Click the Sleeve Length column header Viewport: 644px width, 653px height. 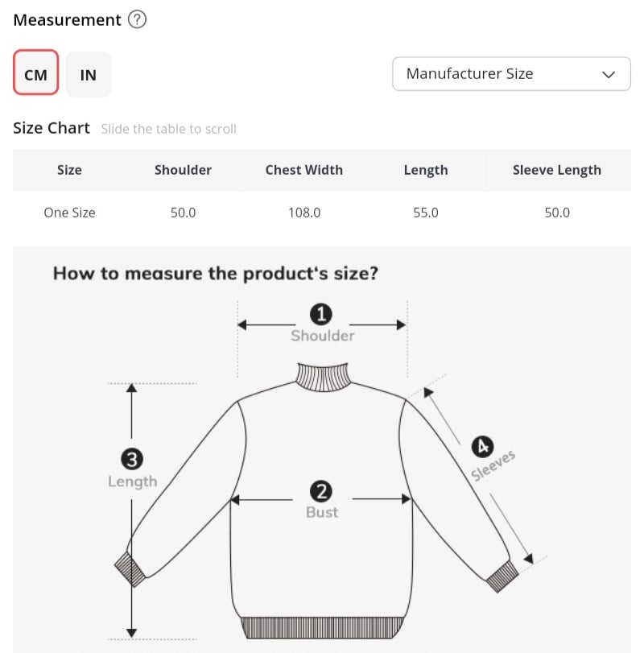(x=556, y=170)
